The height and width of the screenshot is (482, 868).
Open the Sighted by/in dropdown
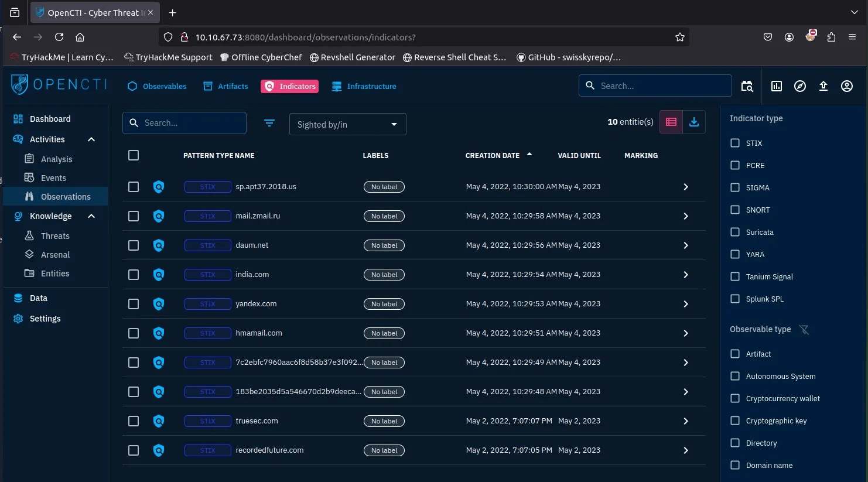tap(347, 124)
